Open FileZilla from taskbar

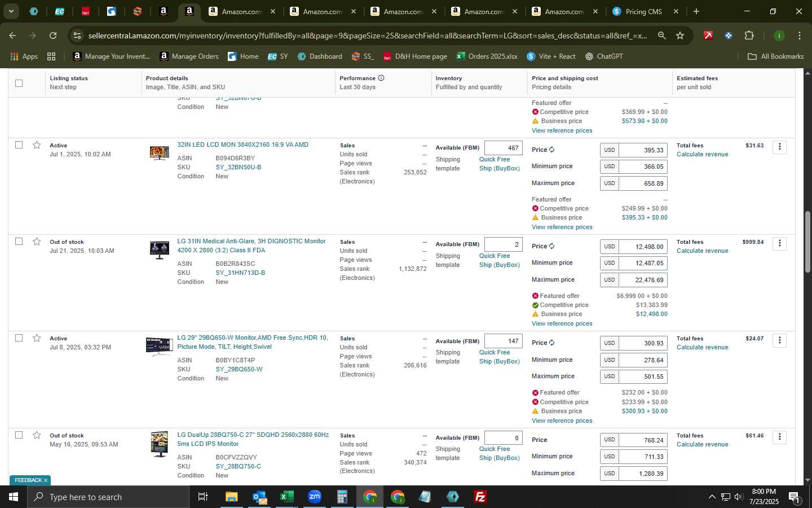(x=480, y=497)
